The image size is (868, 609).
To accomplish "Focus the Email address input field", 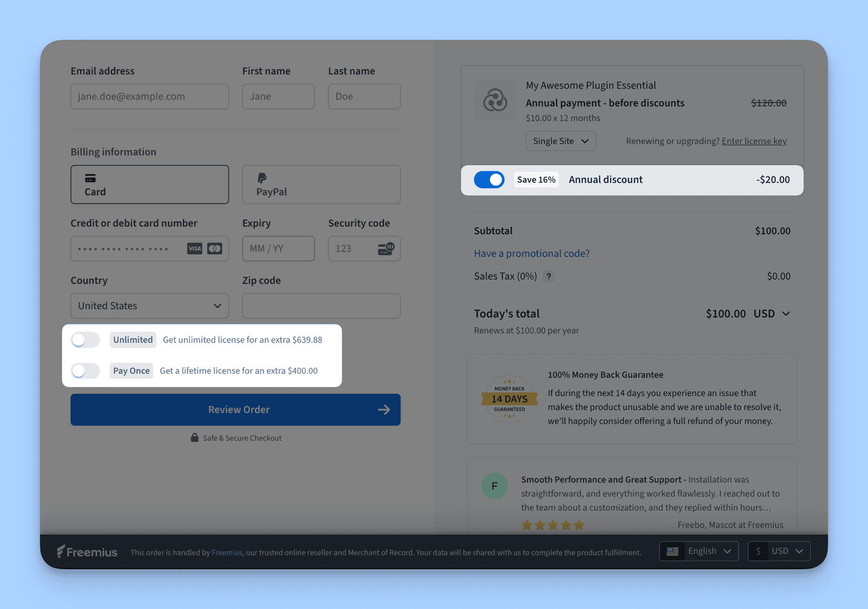I will (x=149, y=96).
